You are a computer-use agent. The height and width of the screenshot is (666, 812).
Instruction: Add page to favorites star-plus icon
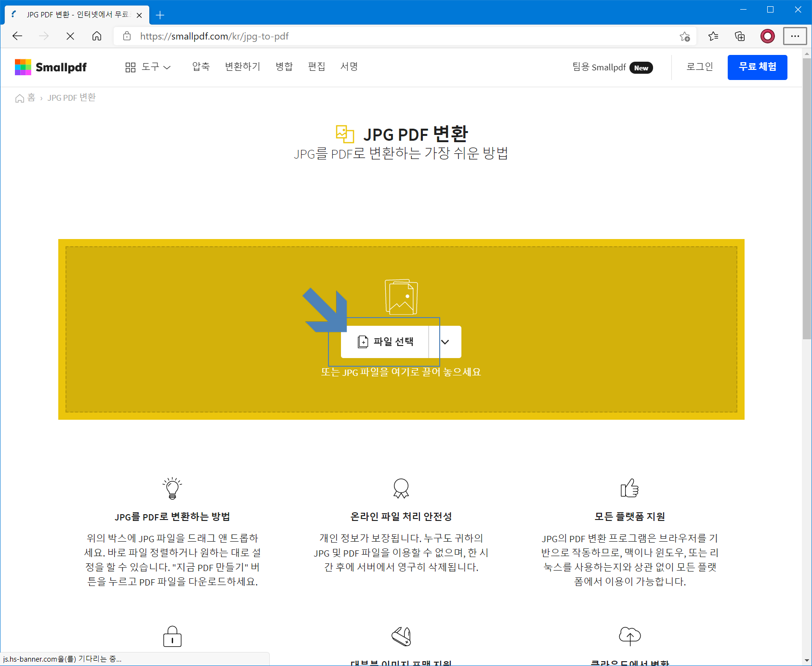coord(685,37)
